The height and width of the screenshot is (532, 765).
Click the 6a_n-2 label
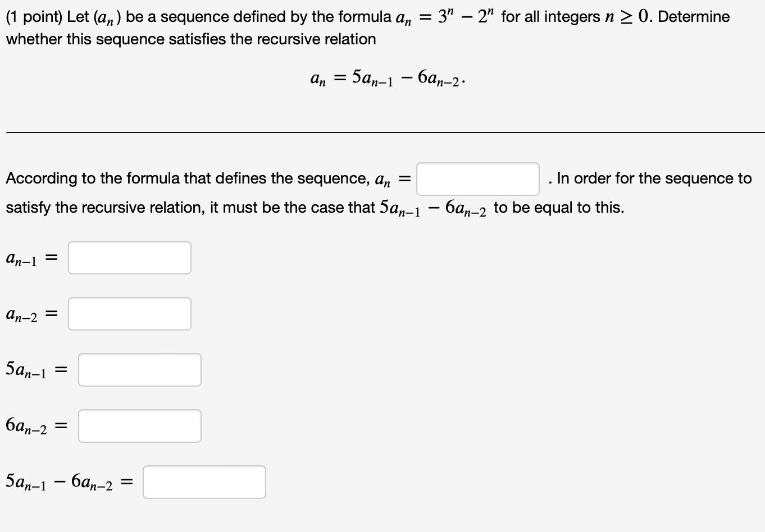[31, 425]
